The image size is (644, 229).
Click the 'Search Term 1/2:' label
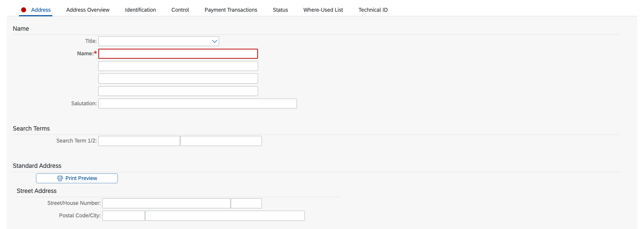76,141
